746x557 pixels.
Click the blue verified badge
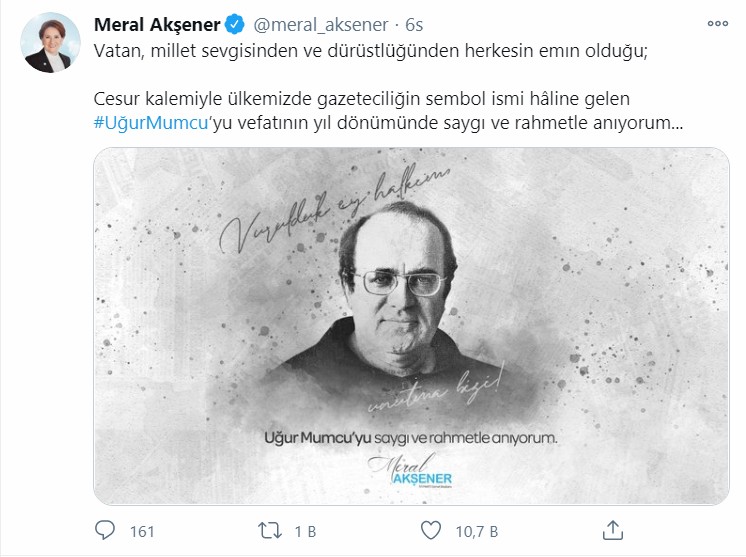click(234, 25)
